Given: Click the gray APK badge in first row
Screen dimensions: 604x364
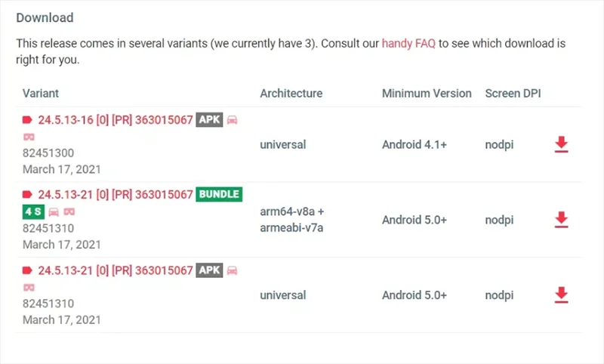Looking at the screenshot, I should (209, 119).
